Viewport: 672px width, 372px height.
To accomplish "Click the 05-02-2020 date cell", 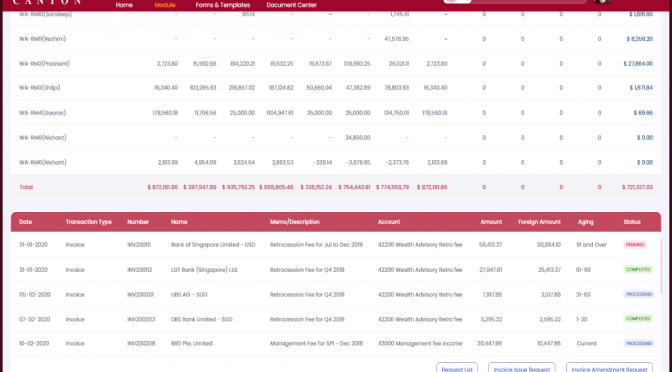I will click(x=35, y=295).
